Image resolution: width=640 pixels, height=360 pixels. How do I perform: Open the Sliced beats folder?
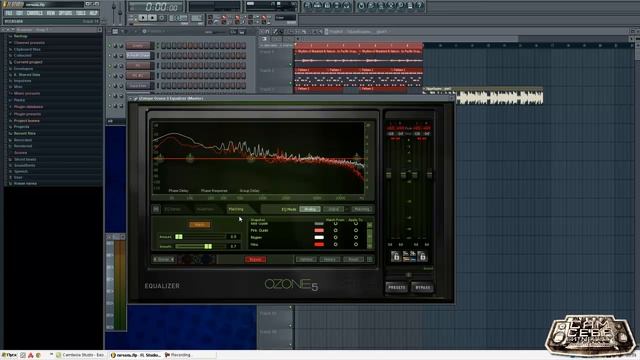pos(25,159)
